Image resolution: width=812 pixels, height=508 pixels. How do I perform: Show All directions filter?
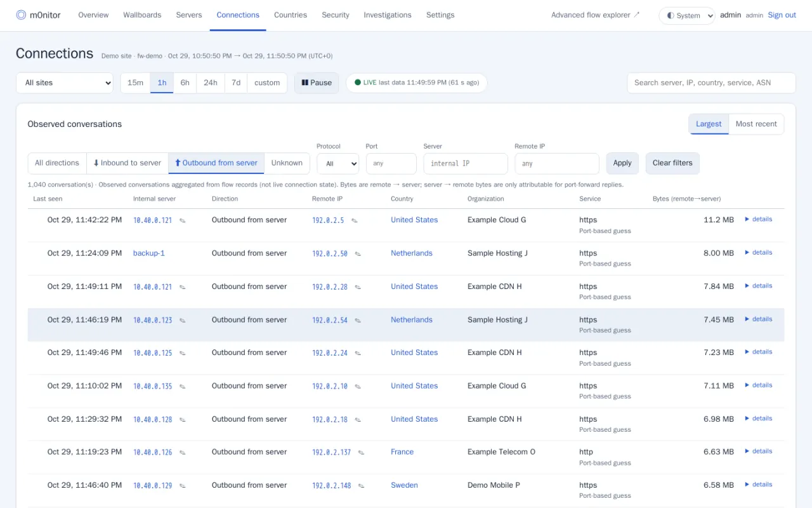pos(57,163)
